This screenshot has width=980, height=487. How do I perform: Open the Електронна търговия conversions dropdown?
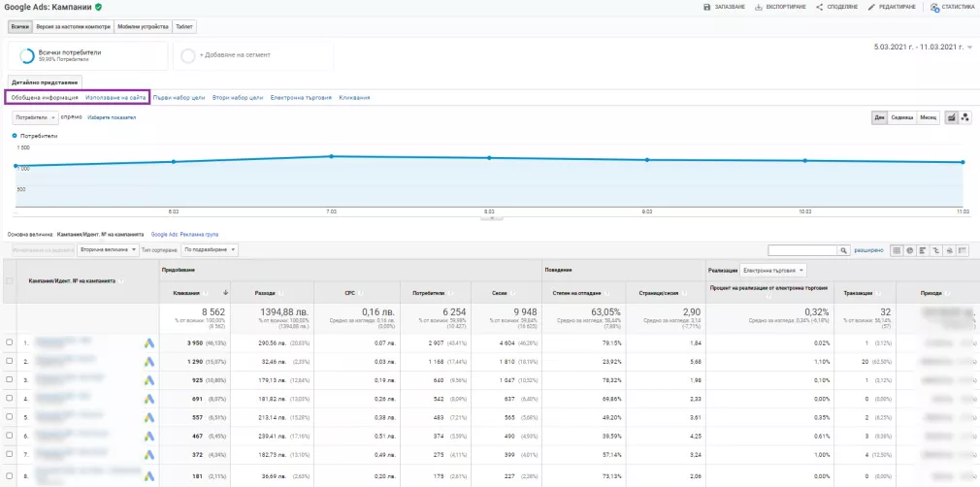tap(772, 271)
